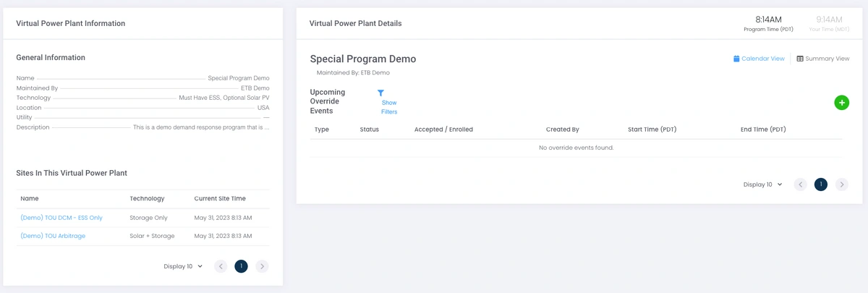Click the Show Filters link

[389, 107]
